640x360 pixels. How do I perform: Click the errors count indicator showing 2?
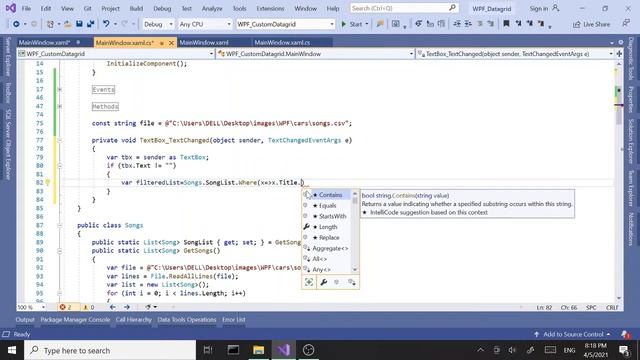click(66, 307)
